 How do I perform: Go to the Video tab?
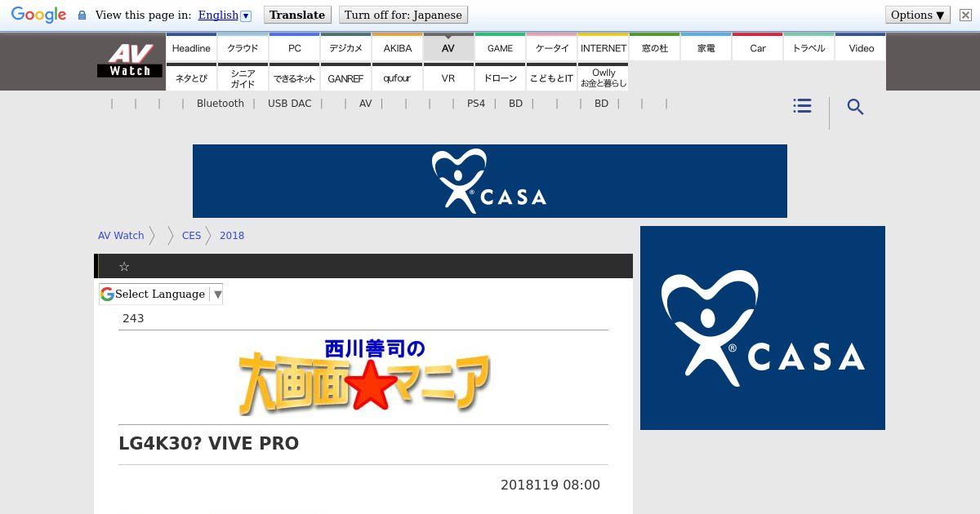pos(861,47)
